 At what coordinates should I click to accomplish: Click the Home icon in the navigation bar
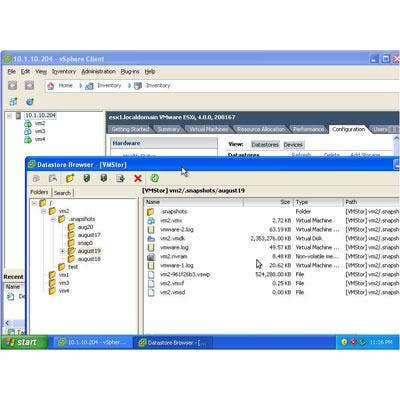51,86
